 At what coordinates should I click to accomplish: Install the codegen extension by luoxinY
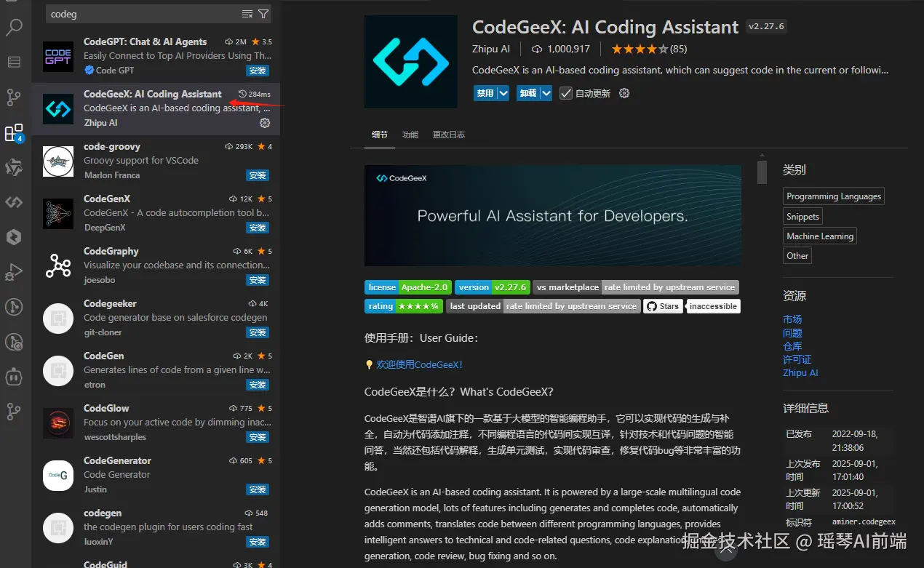tap(258, 542)
